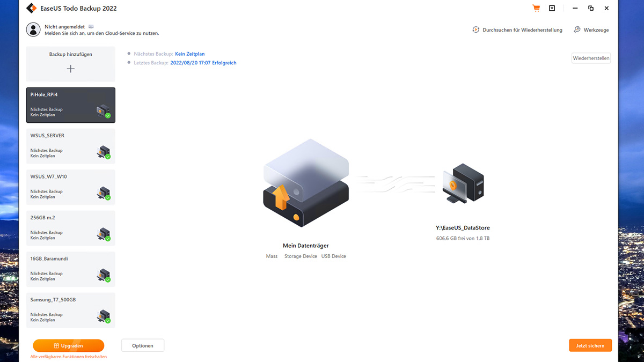
Task: Select the Samsung_T7_500GB backup task
Action: point(71,310)
